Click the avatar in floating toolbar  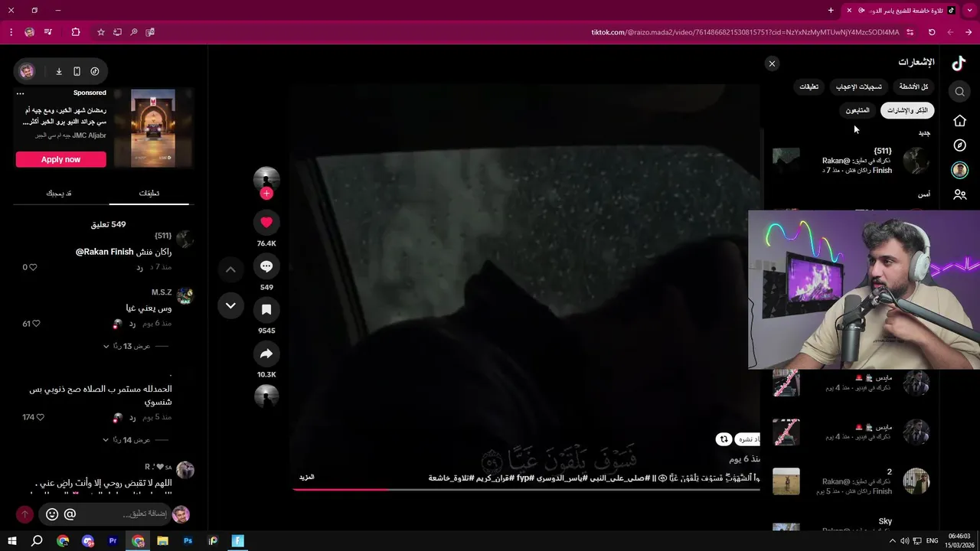point(27,71)
